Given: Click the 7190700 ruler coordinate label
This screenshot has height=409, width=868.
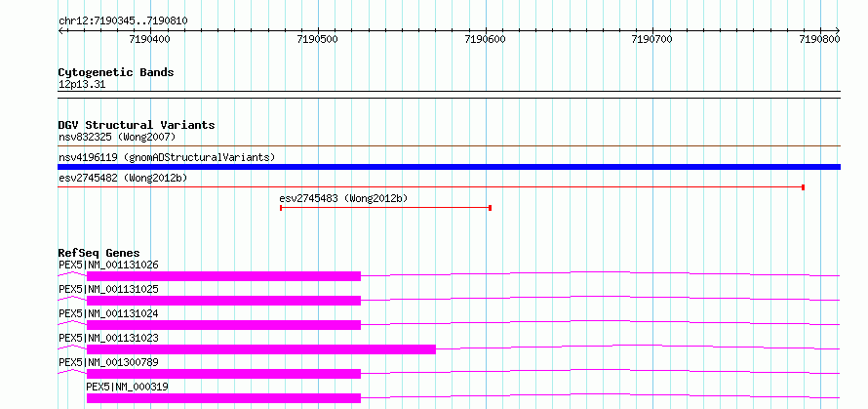Looking at the screenshot, I should pos(652,39).
